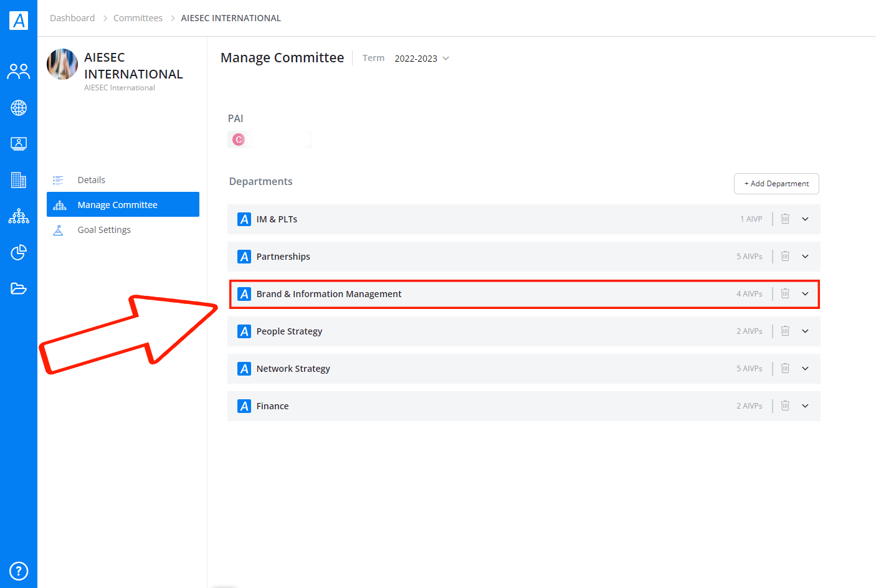Delete the IM & PLTs department
This screenshot has width=876, height=588.
[785, 219]
